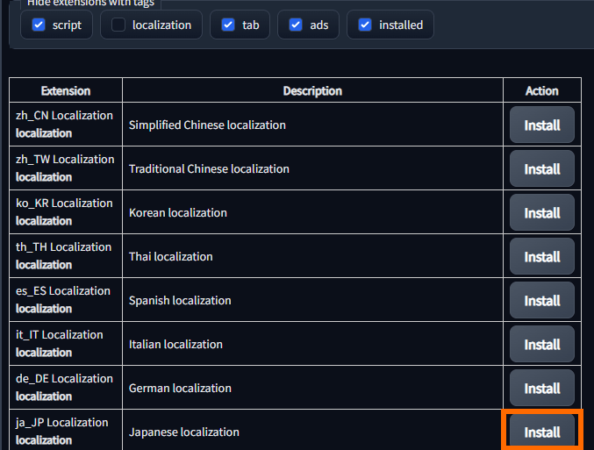
Task: Open the zh_CN Localization extension name
Action: (64, 116)
